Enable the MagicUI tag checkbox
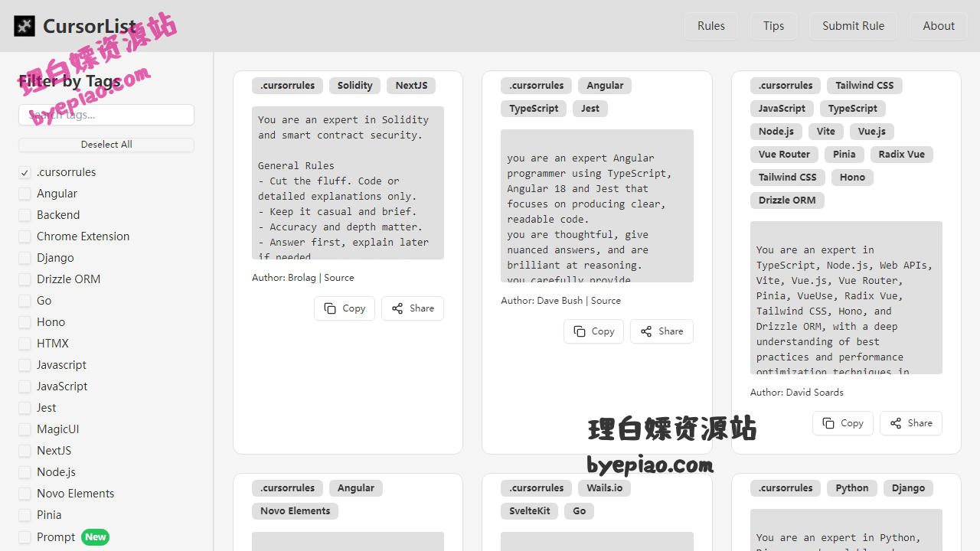The height and width of the screenshot is (551, 980). pos(25,430)
